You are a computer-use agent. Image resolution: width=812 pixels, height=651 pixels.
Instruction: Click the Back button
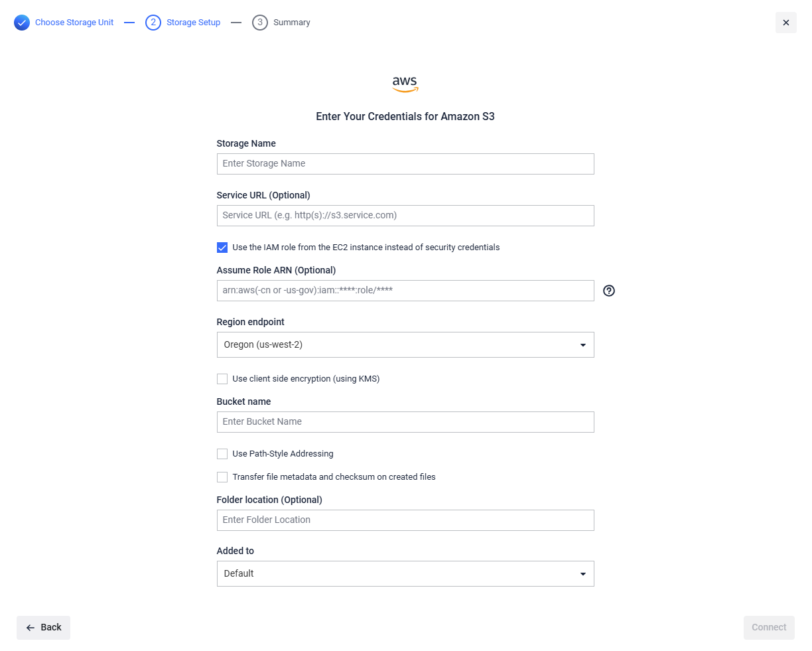pos(43,628)
